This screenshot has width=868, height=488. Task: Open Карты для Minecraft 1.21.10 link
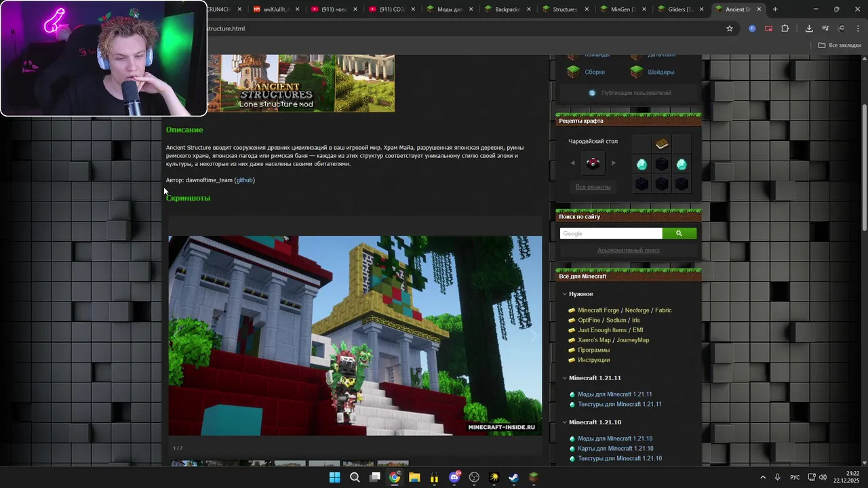(615, 449)
